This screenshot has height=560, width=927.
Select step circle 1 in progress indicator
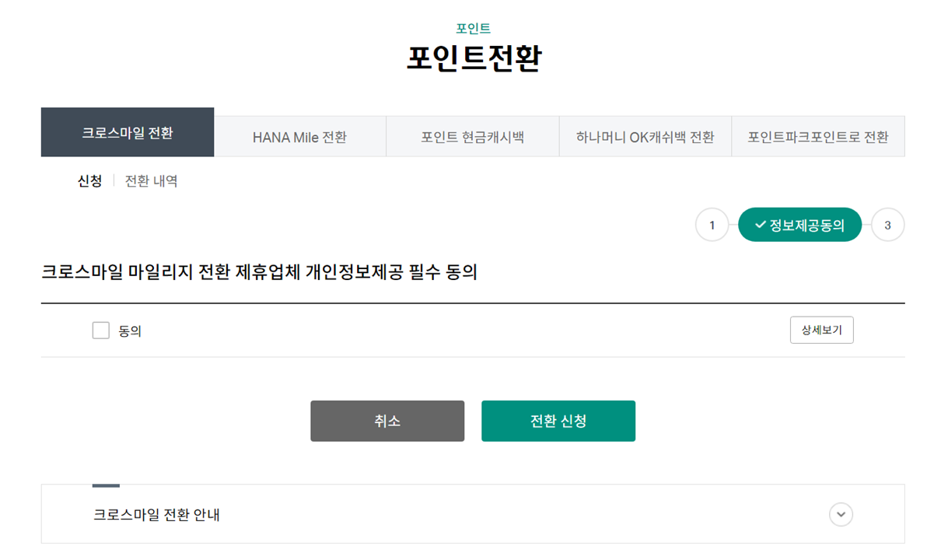[x=712, y=225]
